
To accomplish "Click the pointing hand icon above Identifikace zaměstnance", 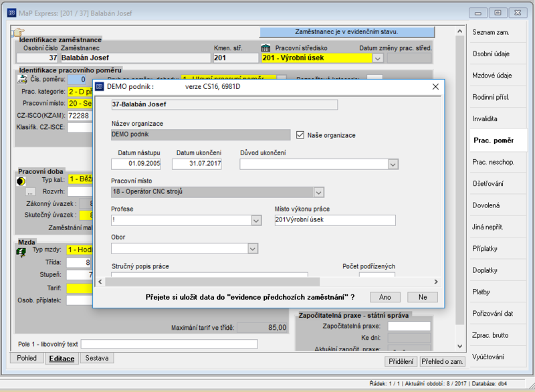I will [19, 32].
